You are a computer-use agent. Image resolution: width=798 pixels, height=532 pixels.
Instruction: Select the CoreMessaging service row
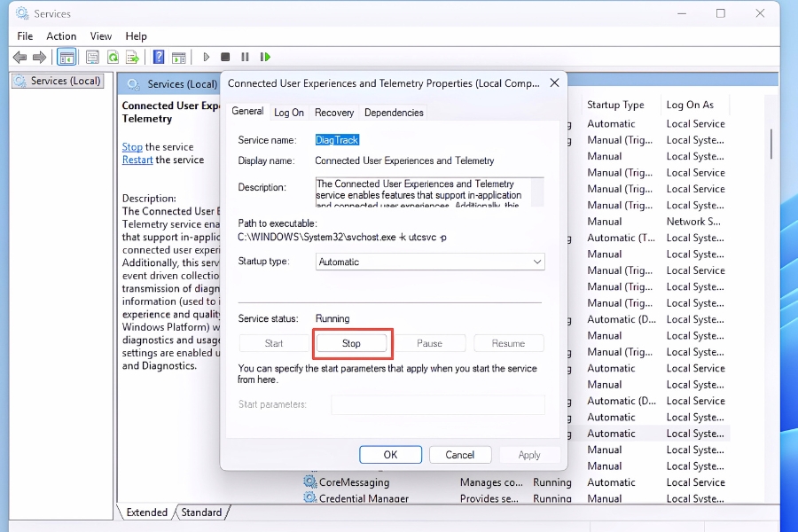pos(517,482)
